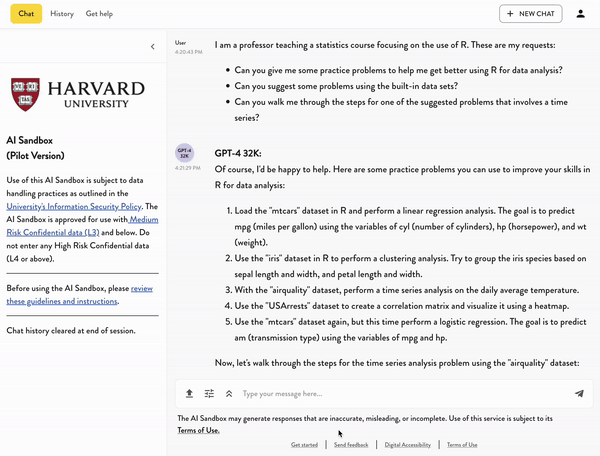Switch to the Chat tab
The height and width of the screenshot is (456, 600).
click(26, 14)
